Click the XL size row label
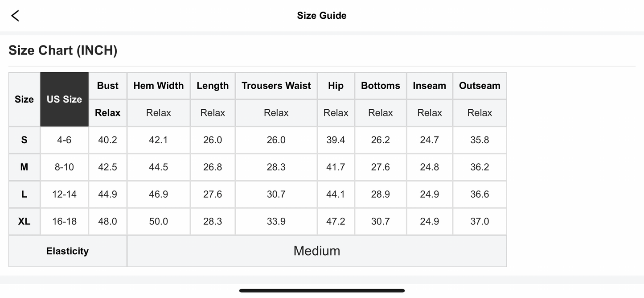Screen dimensions: 644x298 [24, 221]
